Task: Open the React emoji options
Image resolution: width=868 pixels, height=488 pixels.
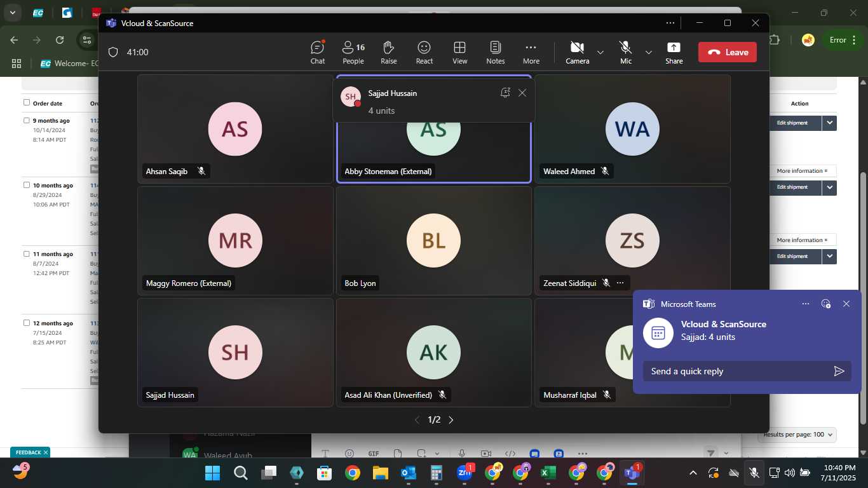Action: pyautogui.click(x=424, y=52)
